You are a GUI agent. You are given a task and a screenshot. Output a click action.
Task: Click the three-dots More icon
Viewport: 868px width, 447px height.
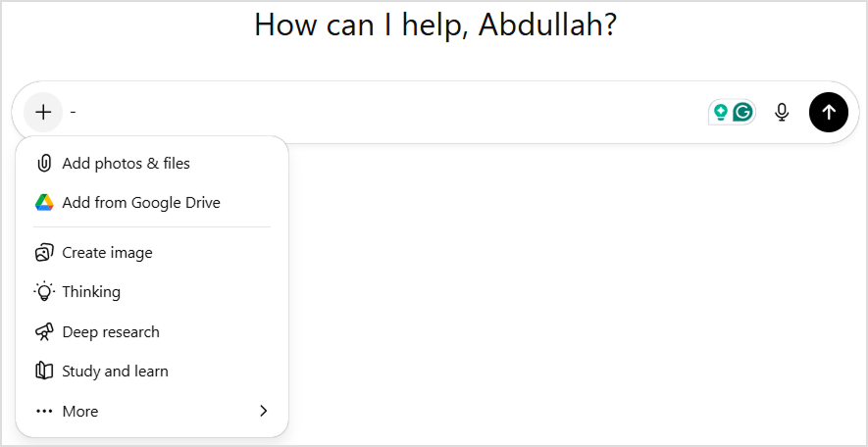[x=44, y=412]
